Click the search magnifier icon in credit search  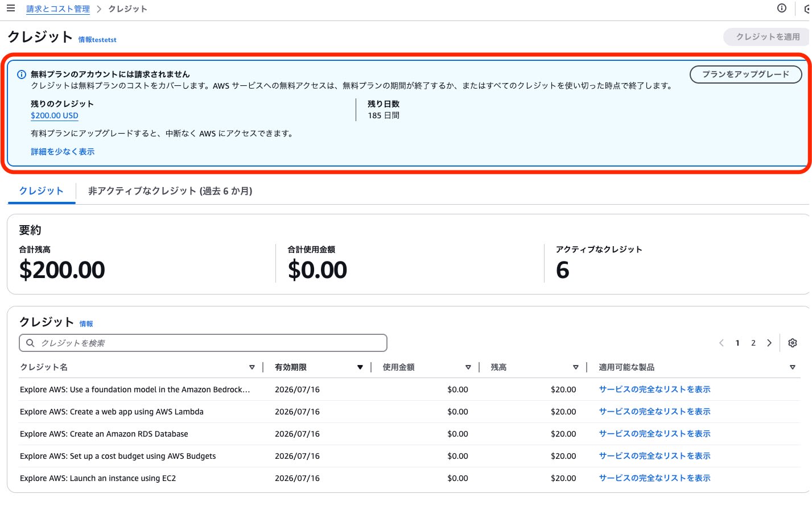[30, 343]
